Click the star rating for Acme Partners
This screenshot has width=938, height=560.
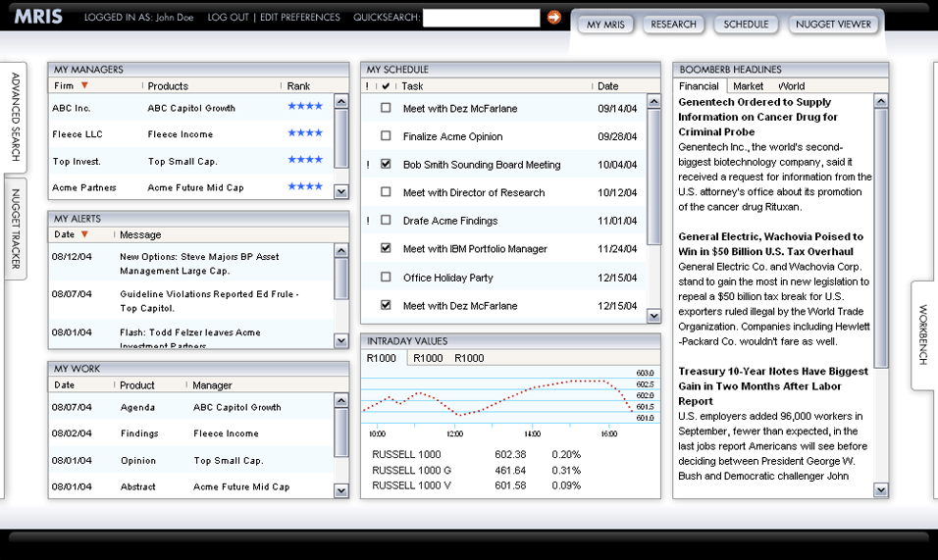pos(305,186)
